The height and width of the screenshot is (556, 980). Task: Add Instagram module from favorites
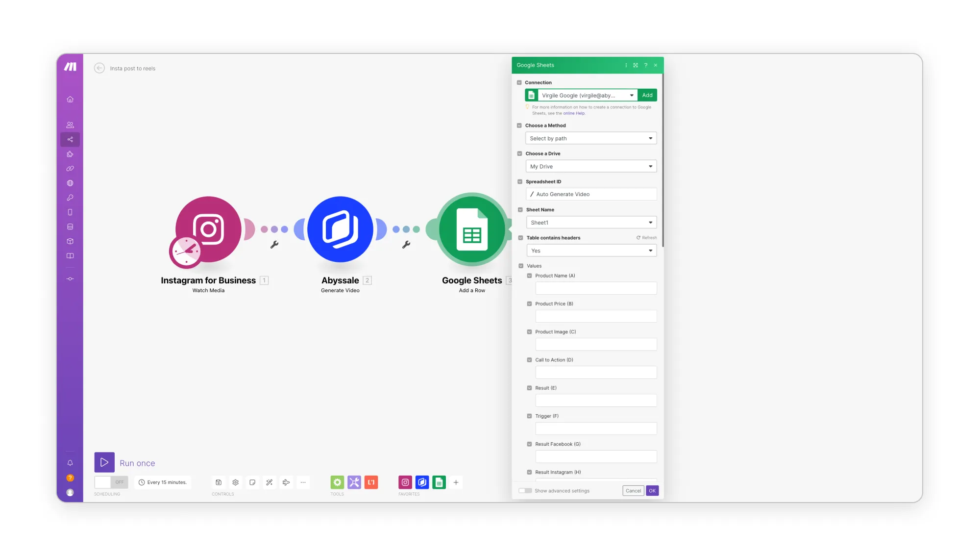pyautogui.click(x=405, y=482)
